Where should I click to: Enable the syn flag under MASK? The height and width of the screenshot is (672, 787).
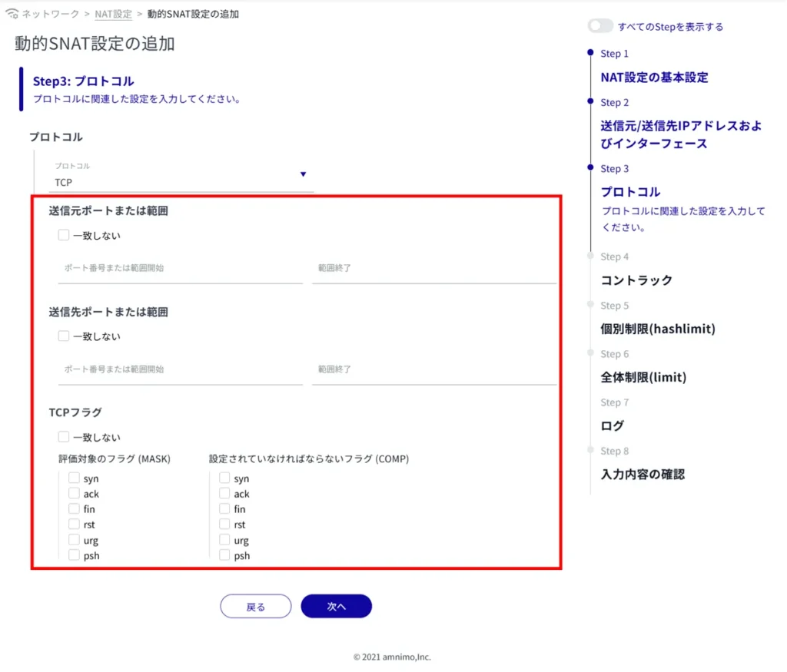[74, 478]
